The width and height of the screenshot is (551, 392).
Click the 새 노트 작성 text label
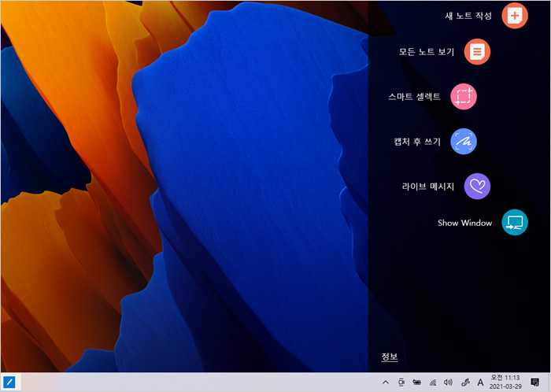click(468, 16)
